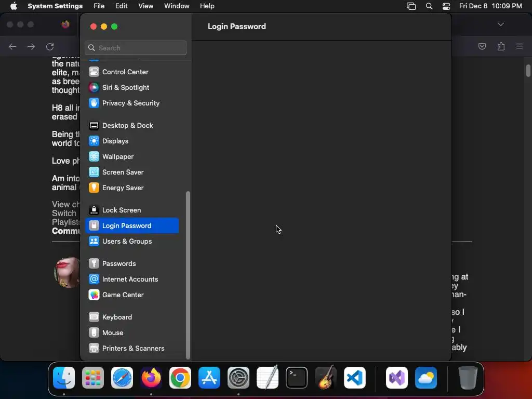Open the weather cloud app in Dock

point(426,378)
